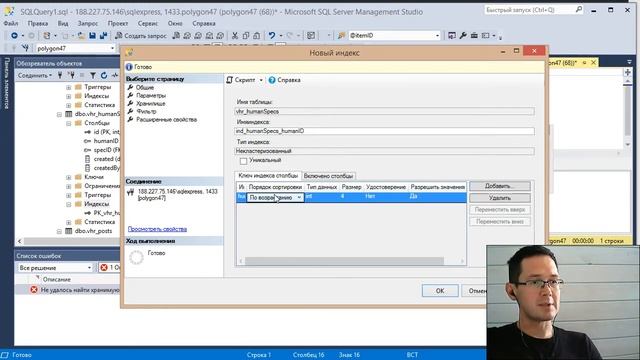Click the Имя индекса input field
640x360 pixels.
(x=384, y=131)
